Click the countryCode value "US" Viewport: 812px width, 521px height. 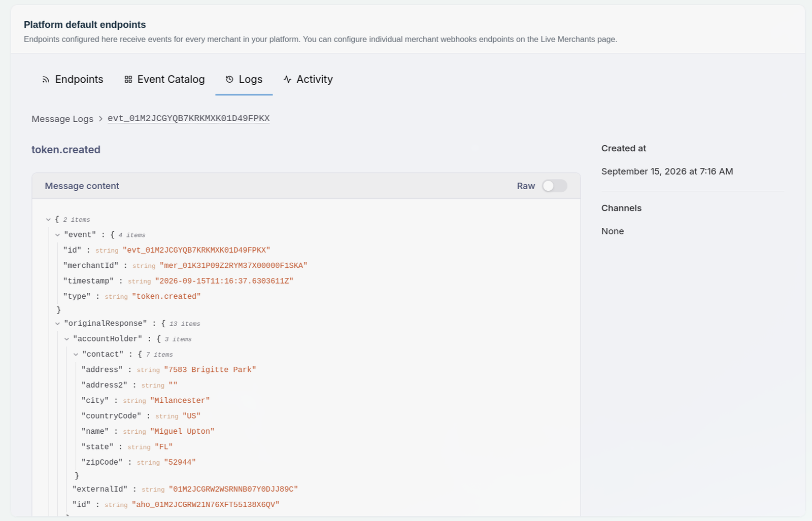192,416
